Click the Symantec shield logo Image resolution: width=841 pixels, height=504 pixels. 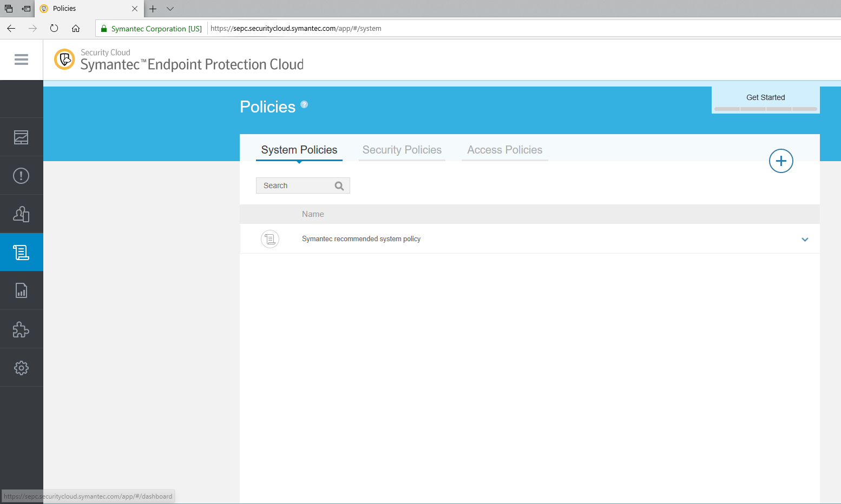click(64, 59)
